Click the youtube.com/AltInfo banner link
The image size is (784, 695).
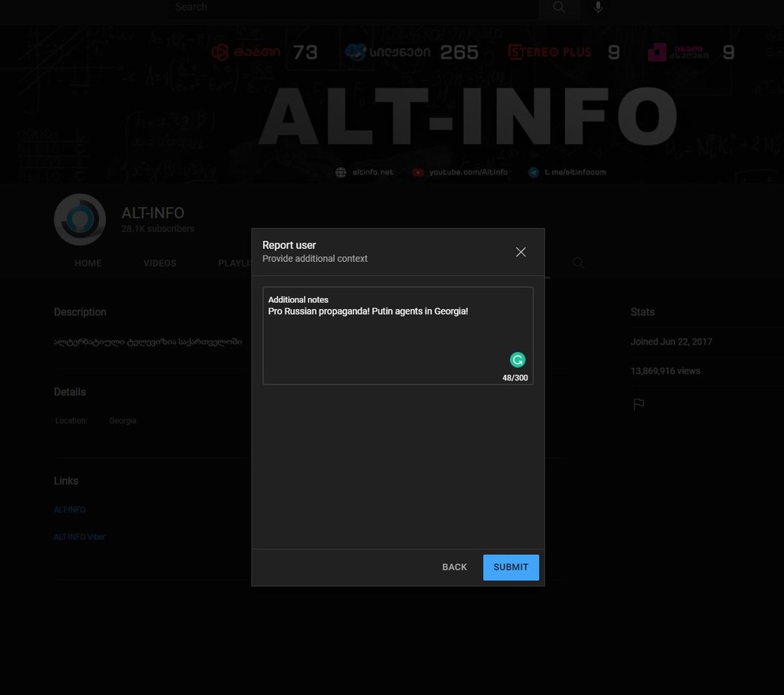[x=468, y=172]
